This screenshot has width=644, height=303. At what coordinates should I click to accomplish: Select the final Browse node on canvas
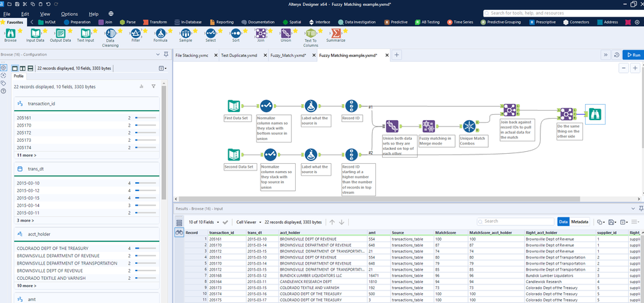pos(594,113)
